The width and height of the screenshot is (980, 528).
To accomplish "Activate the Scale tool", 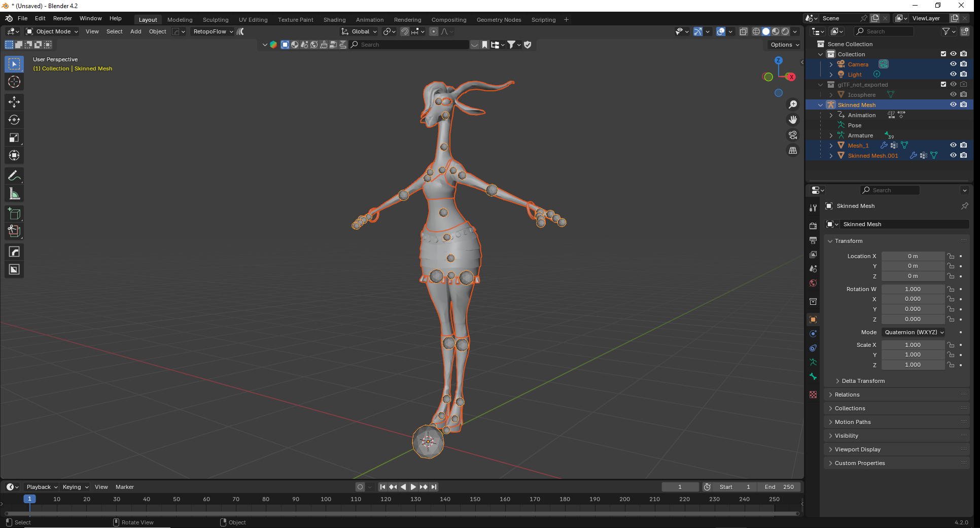I will pyautogui.click(x=14, y=137).
